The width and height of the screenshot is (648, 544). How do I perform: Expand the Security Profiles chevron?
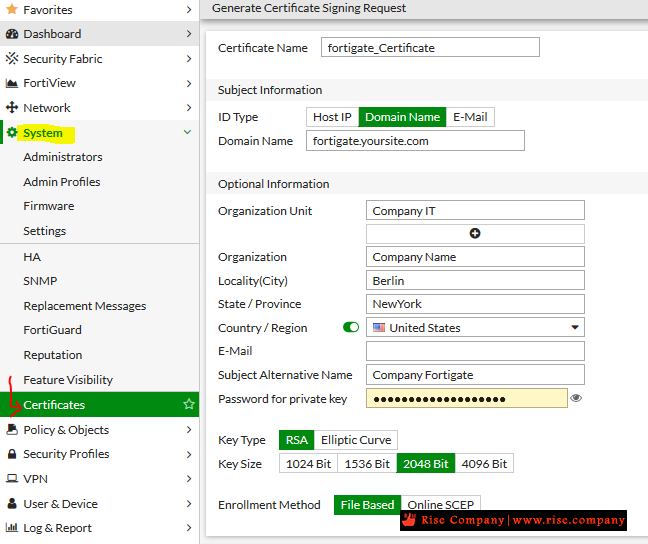189,454
